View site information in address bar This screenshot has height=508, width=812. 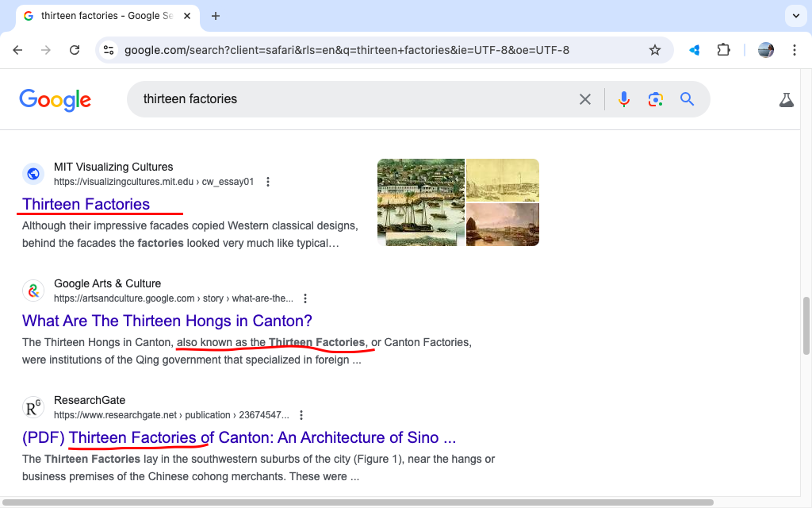pos(109,50)
